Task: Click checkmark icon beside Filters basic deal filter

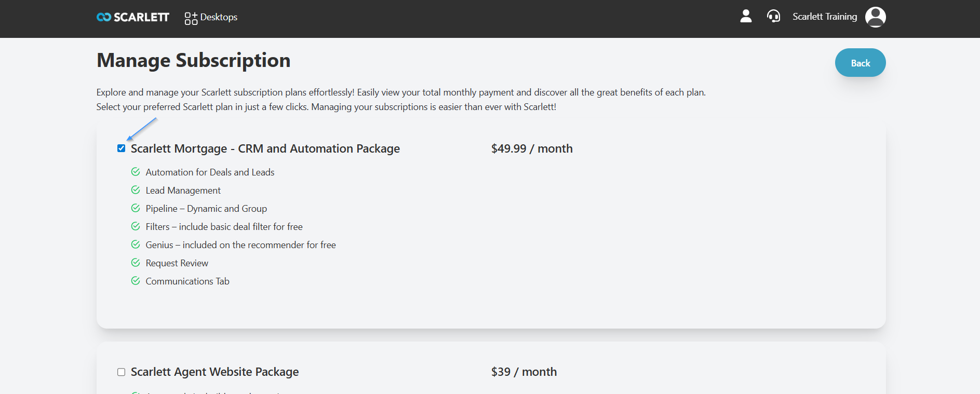Action: pyautogui.click(x=136, y=226)
